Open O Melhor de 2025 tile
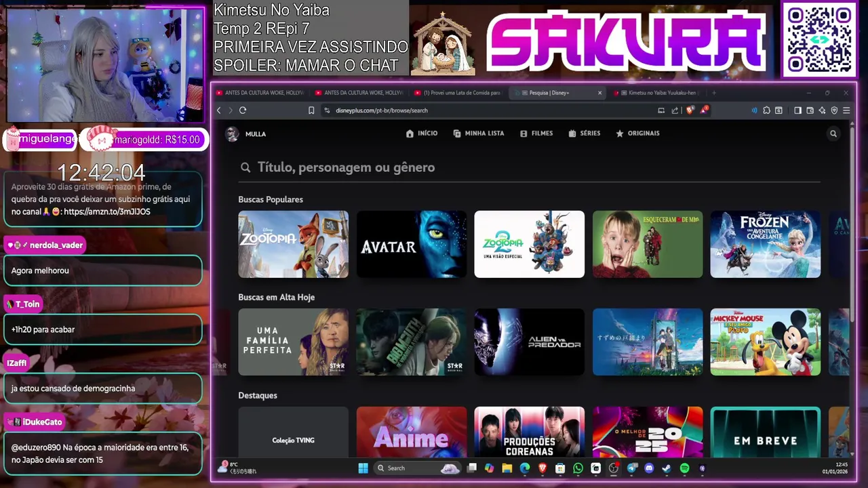The image size is (868, 488). (648, 432)
